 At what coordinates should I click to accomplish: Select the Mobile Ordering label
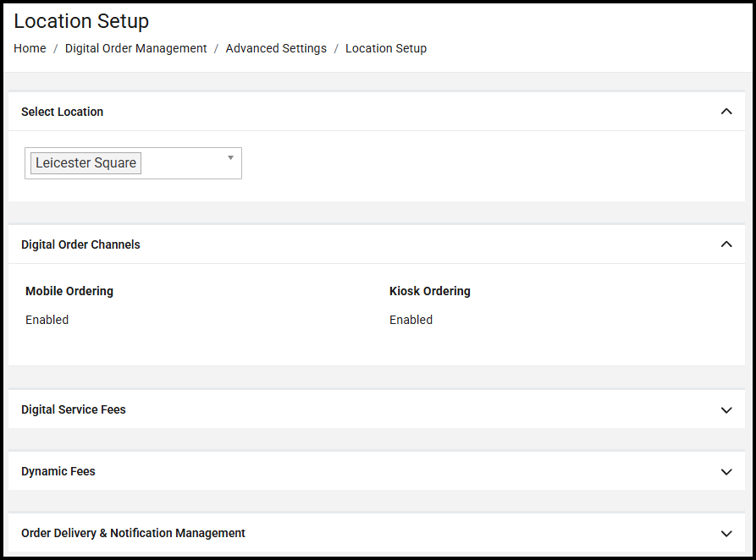coord(69,291)
